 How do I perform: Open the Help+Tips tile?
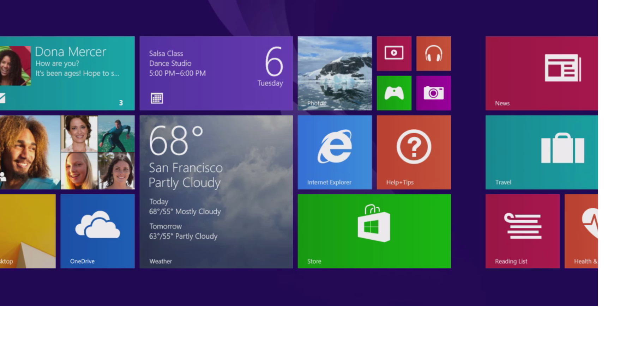click(414, 152)
